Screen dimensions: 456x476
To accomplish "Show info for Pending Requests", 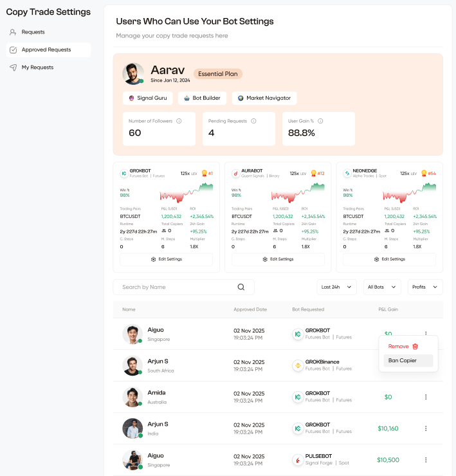I will pos(253,121).
